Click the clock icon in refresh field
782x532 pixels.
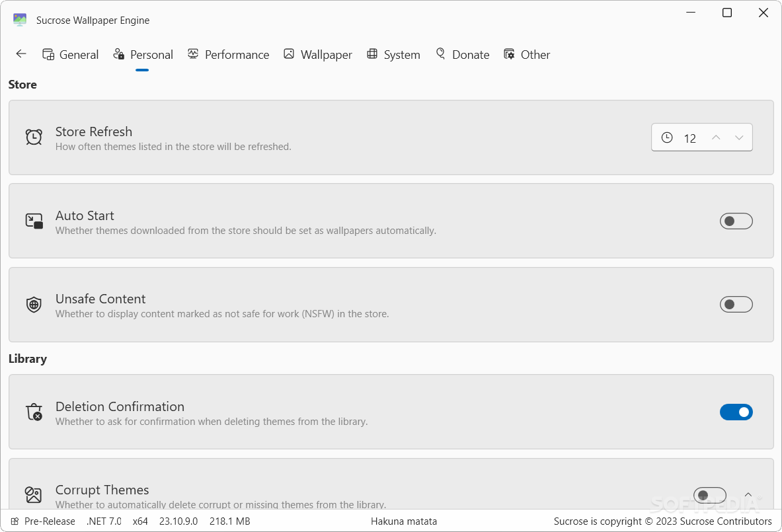click(x=667, y=137)
